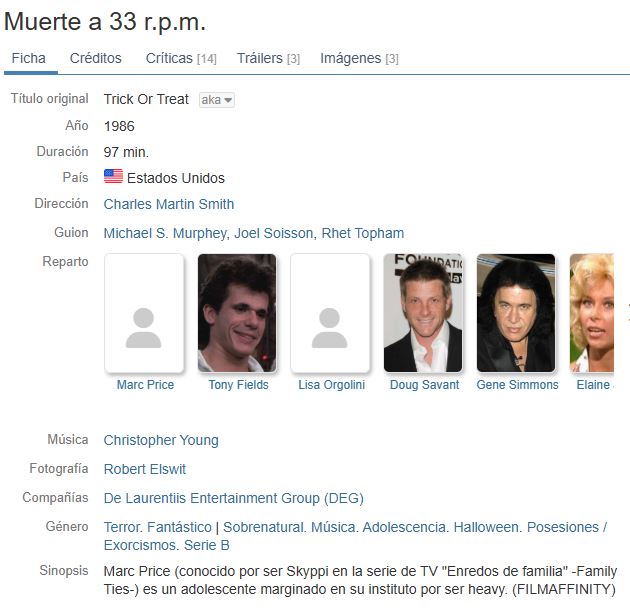
Task: Open cinematographer Robert Elswit link
Action: (x=145, y=469)
